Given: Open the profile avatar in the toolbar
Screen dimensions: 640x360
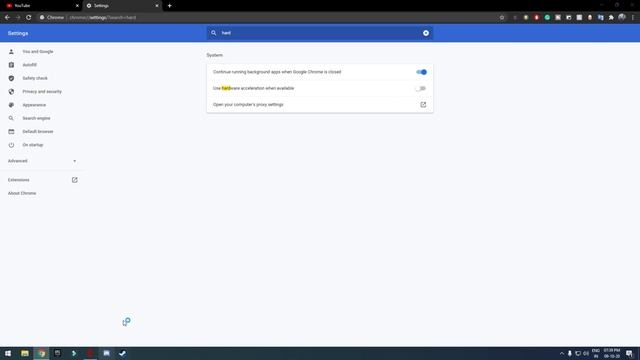Looking at the screenshot, I should [x=622, y=17].
